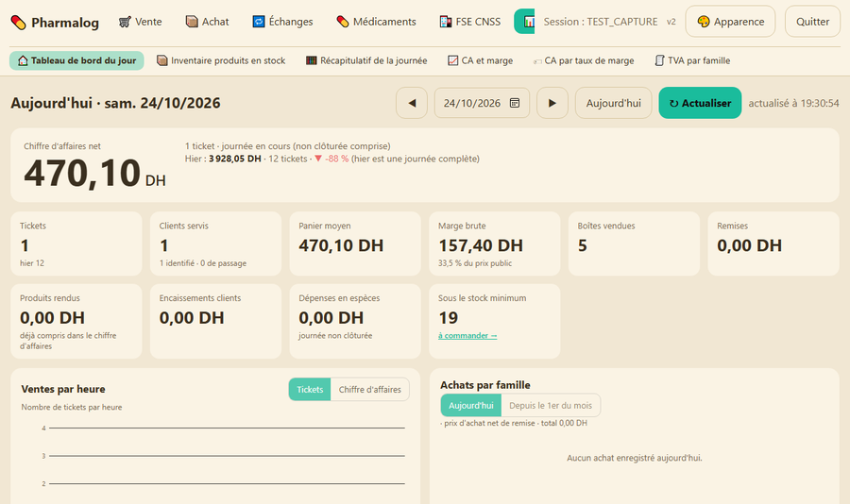The image size is (850, 504).
Task: Go to previous day with left arrow
Action: [412, 103]
